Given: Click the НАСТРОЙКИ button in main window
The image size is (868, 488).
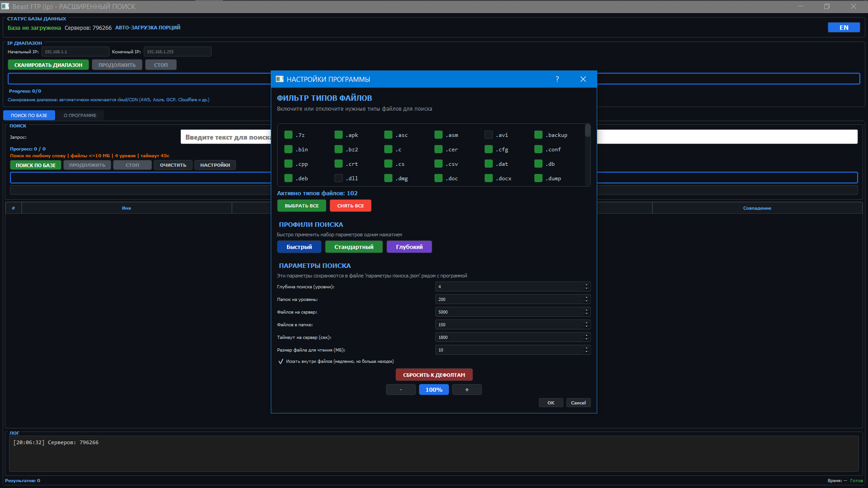Looking at the screenshot, I should 215,165.
